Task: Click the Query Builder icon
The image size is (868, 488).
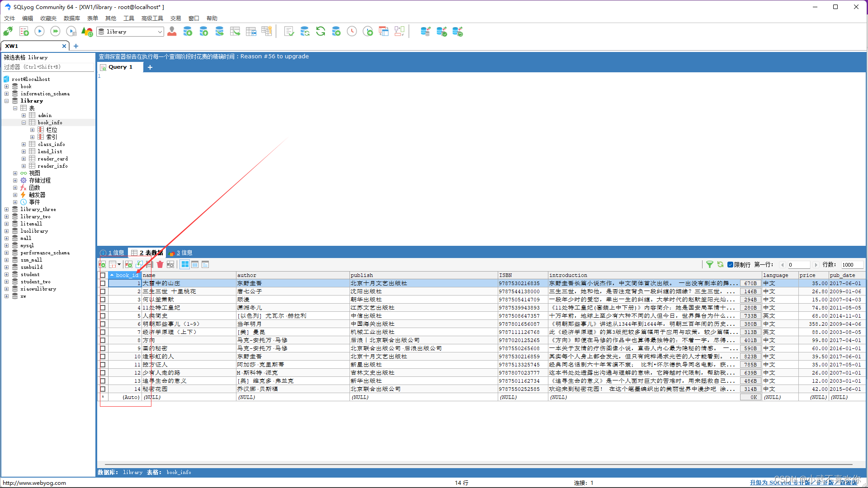Action: (384, 32)
